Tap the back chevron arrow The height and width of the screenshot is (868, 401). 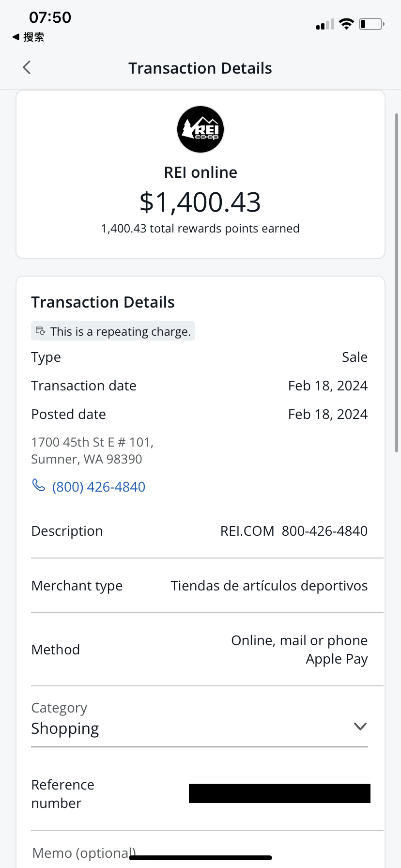pyautogui.click(x=27, y=67)
